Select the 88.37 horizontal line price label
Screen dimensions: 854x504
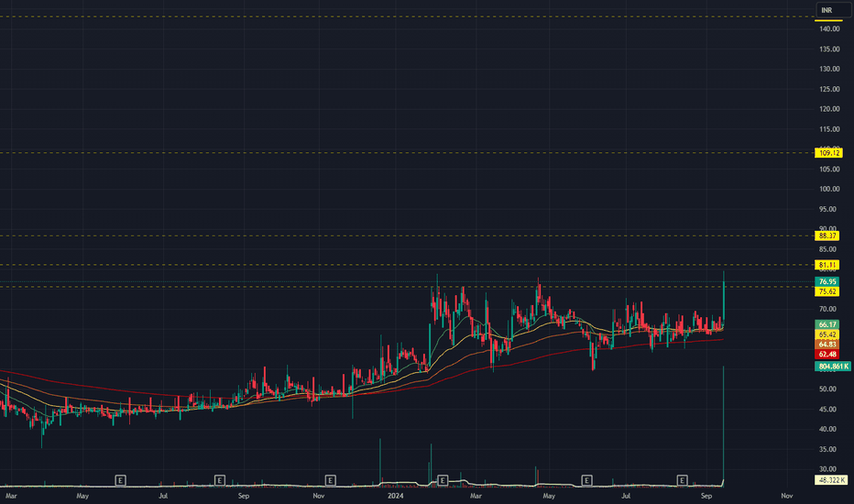827,236
